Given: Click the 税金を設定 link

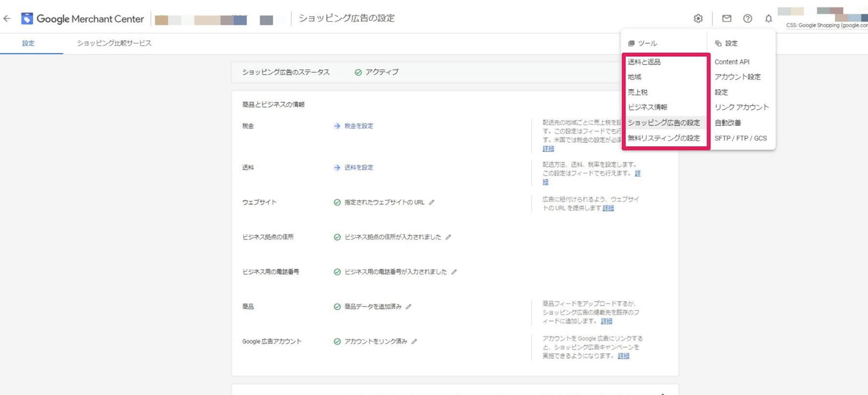Looking at the screenshot, I should (358, 126).
